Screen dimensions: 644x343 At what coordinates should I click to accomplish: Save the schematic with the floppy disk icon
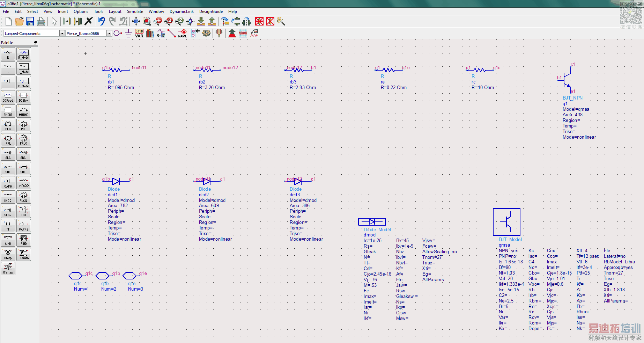coord(30,22)
